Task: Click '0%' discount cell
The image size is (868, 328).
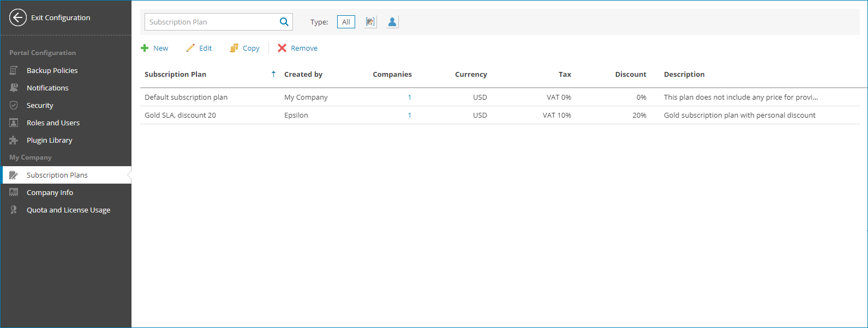Action: point(642,97)
